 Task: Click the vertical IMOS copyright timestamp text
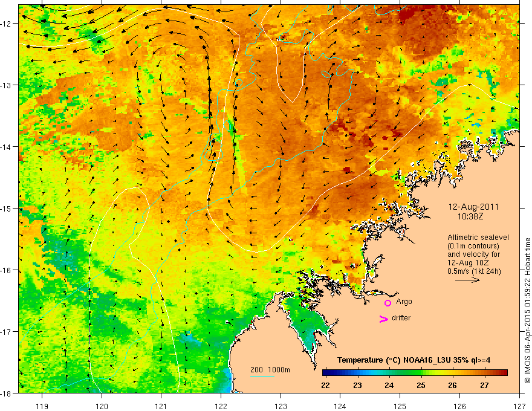pyautogui.click(x=527, y=311)
